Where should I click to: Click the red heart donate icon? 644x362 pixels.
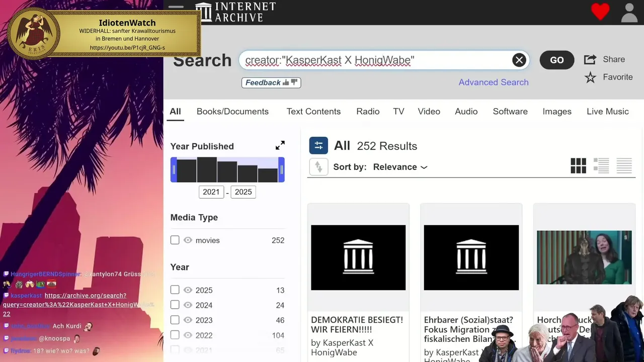600,12
